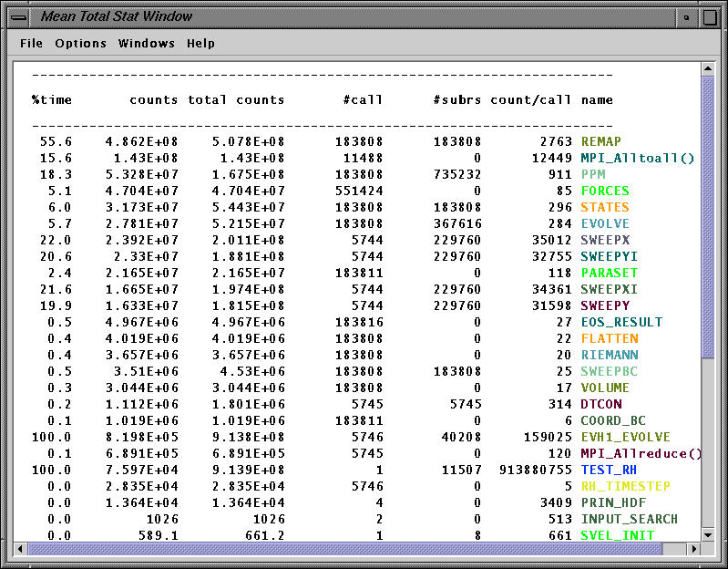Click the horizontal scrollbar left arrow
This screenshot has width=728, height=569.
[20, 549]
